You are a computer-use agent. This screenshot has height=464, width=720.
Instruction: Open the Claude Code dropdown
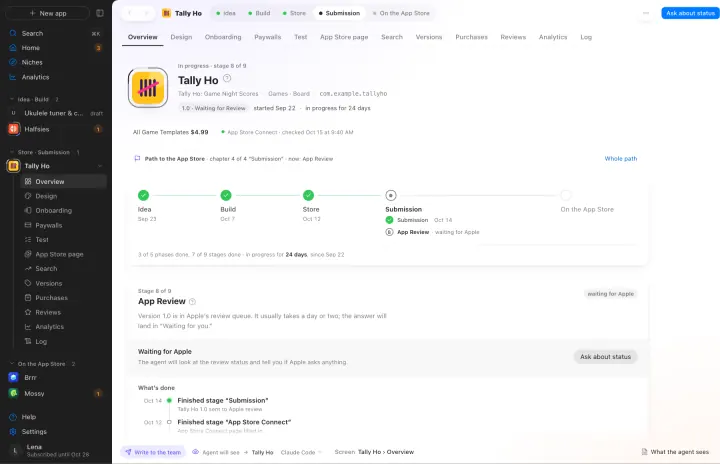point(301,453)
